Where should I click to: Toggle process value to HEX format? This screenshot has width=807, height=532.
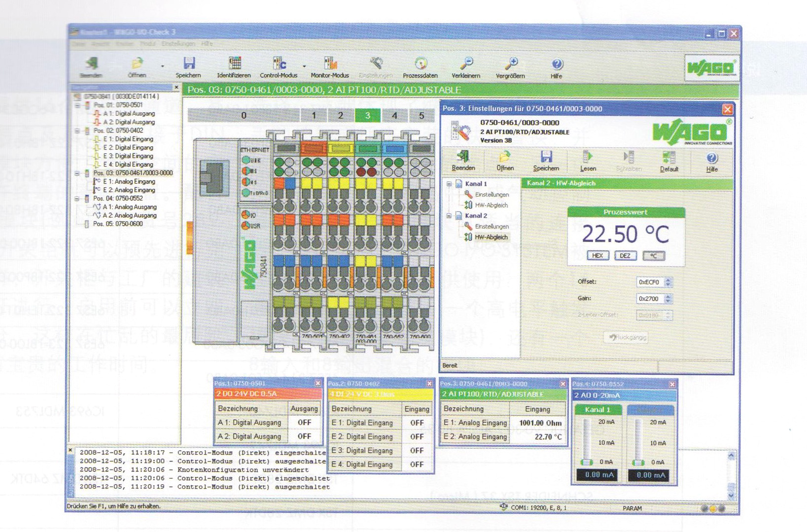597,256
